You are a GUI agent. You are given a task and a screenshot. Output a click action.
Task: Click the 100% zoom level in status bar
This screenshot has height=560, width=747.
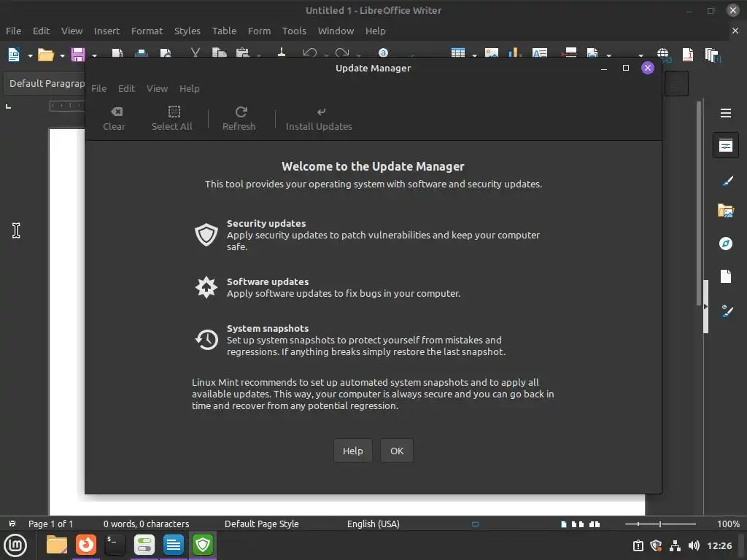point(729,524)
